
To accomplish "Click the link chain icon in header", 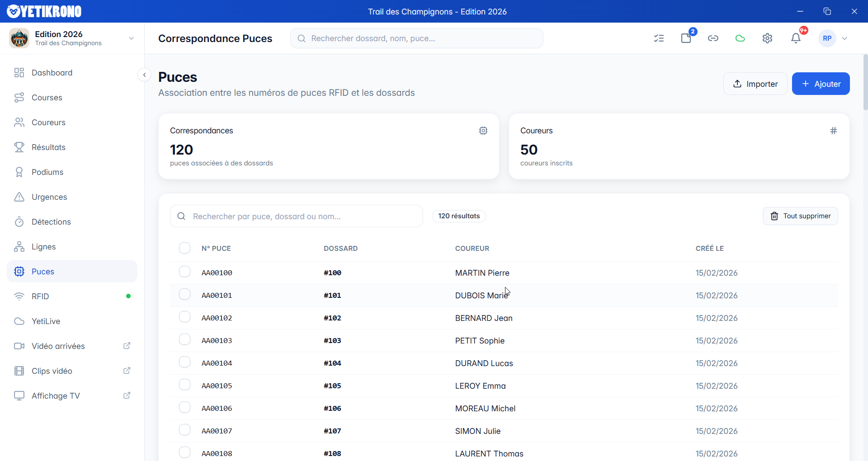I will [x=713, y=38].
